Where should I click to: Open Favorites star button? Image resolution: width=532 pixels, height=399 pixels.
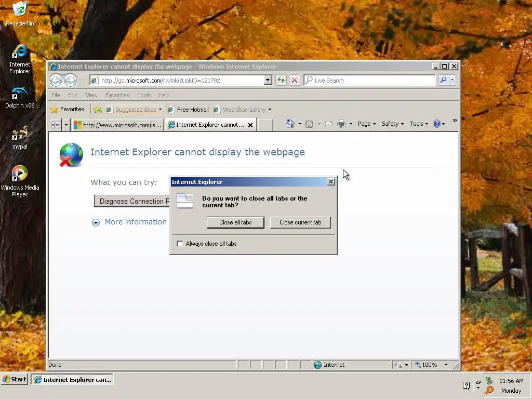pyautogui.click(x=67, y=109)
